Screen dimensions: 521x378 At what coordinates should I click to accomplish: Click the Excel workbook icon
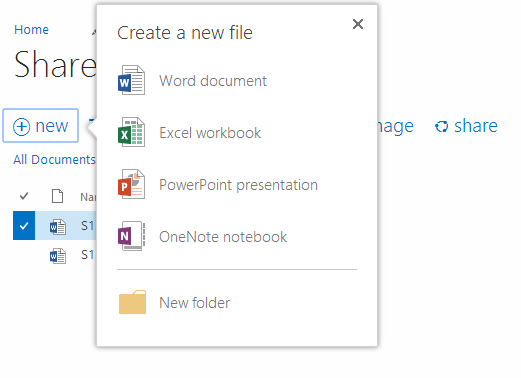pos(131,132)
